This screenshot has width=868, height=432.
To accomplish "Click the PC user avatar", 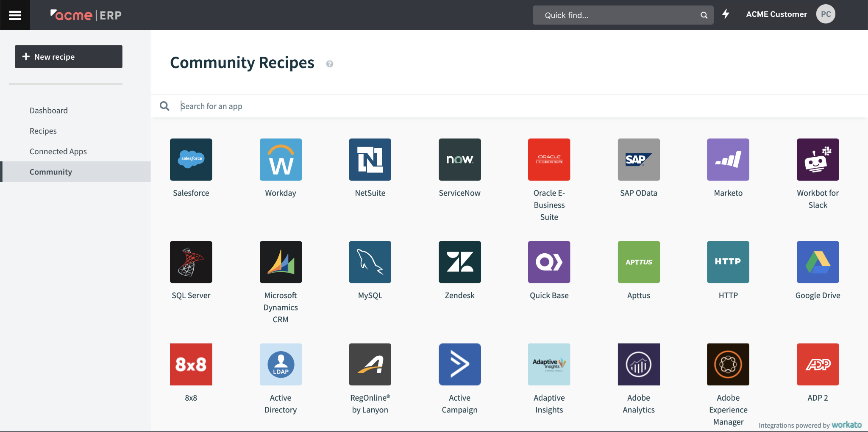I will (825, 14).
